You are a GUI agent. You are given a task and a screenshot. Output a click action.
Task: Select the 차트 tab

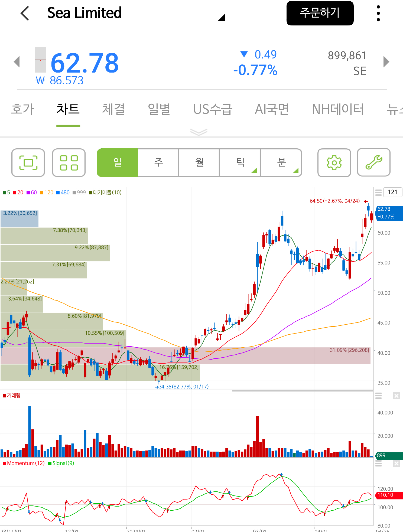click(68, 109)
